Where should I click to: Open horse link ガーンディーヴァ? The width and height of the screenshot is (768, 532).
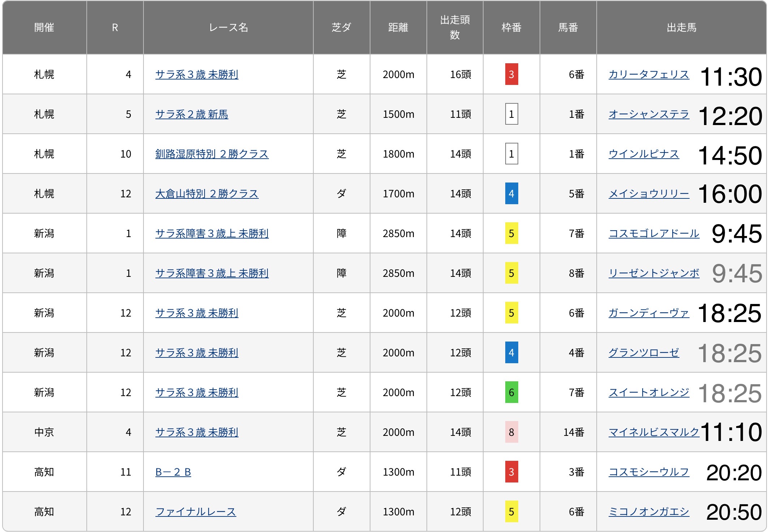[648, 313]
